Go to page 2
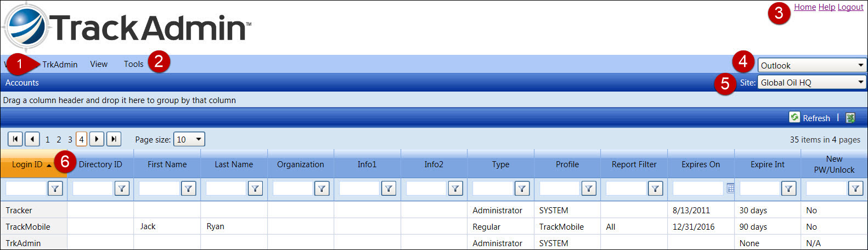 tap(59, 139)
